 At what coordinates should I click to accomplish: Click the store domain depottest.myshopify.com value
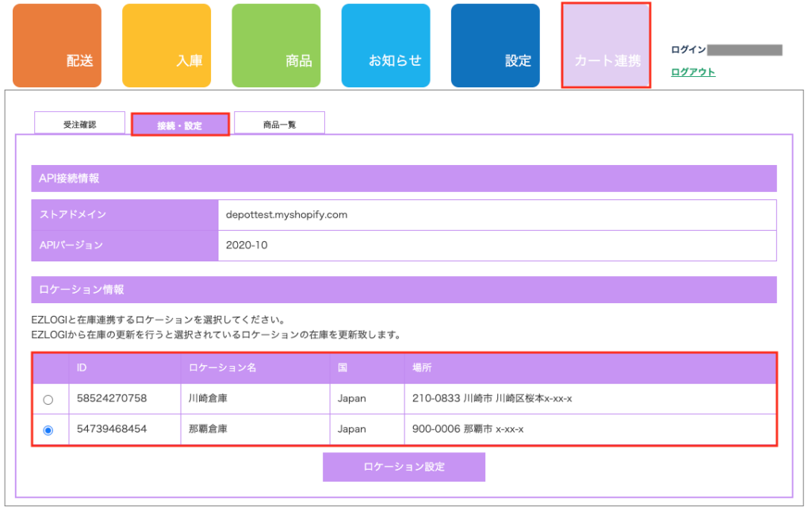[x=286, y=215]
